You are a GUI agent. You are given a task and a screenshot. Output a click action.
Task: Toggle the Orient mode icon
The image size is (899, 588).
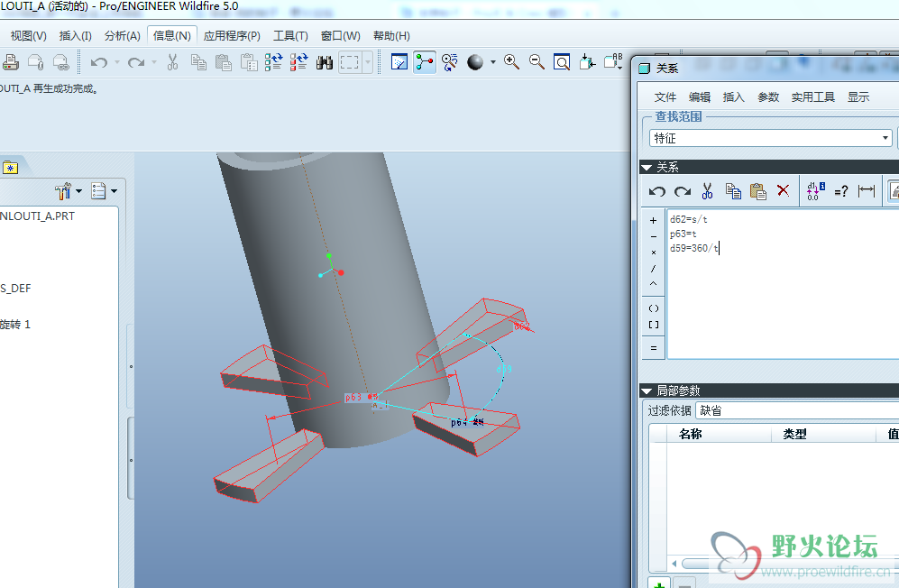pos(450,62)
